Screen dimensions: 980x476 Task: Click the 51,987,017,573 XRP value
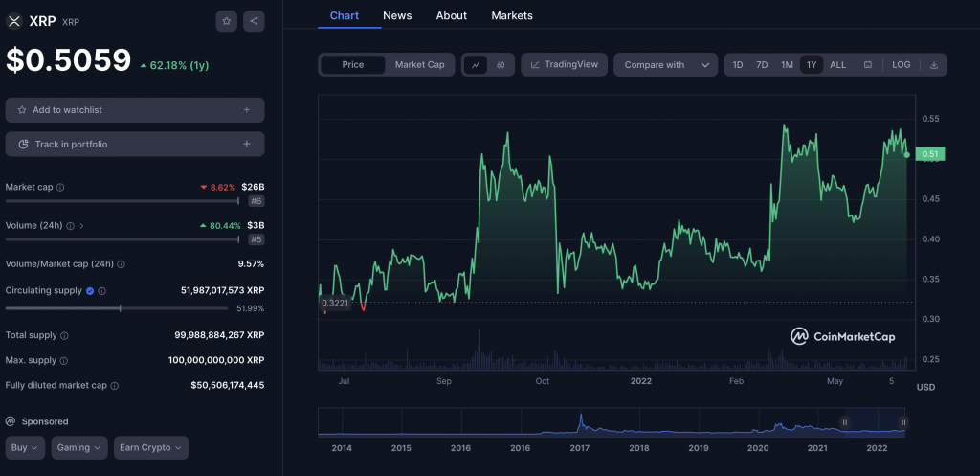pos(222,291)
